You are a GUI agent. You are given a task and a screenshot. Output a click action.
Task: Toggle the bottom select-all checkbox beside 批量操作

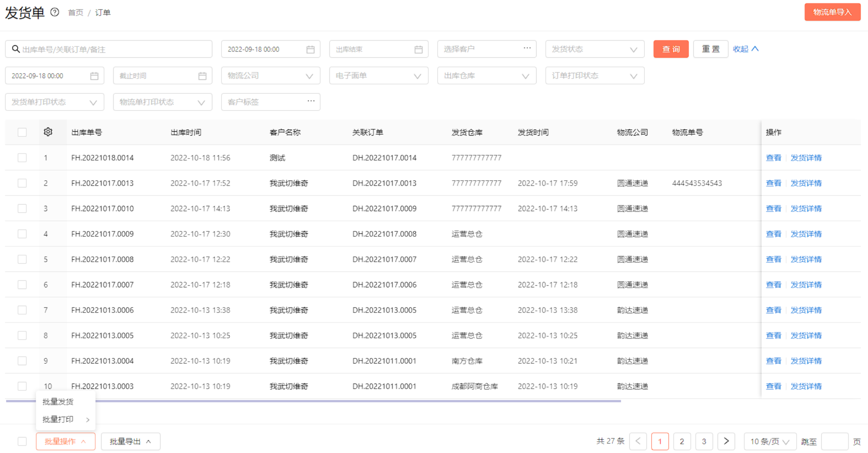[22, 441]
